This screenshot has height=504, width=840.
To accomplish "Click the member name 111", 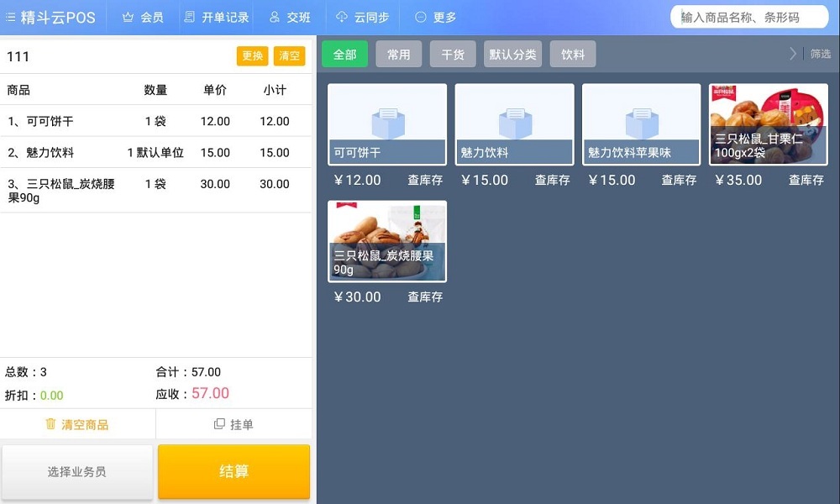I will point(18,56).
